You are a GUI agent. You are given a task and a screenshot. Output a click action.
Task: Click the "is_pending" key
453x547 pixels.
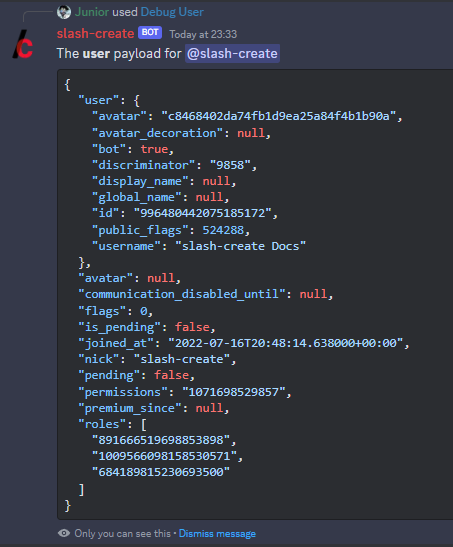point(119,327)
